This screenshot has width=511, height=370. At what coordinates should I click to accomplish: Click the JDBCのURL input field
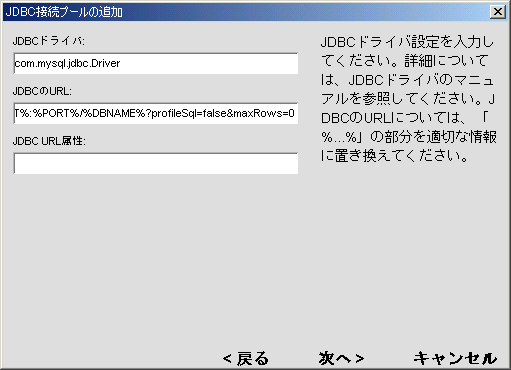[x=156, y=113]
